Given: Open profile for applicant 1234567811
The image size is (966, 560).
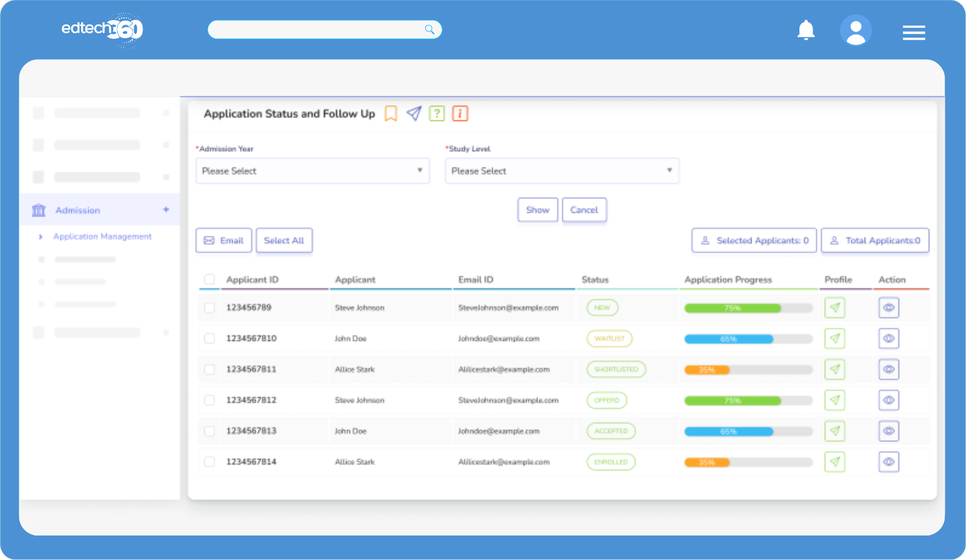Looking at the screenshot, I should point(834,369).
